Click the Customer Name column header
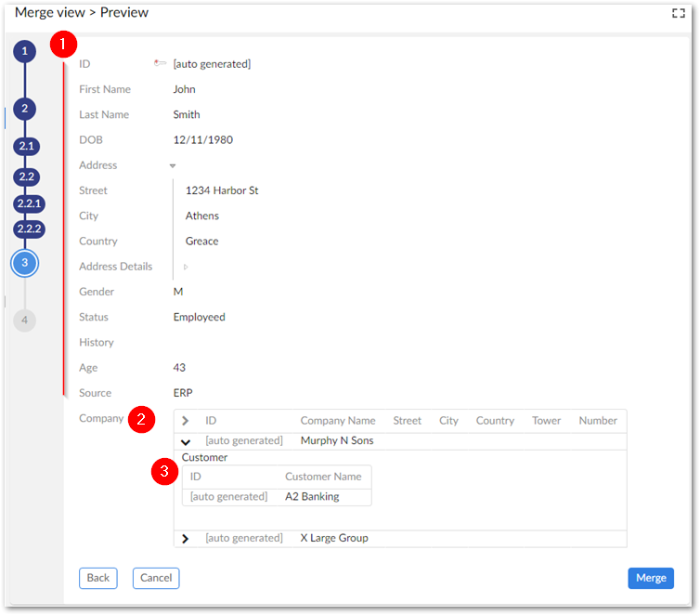700x615 pixels. click(323, 477)
